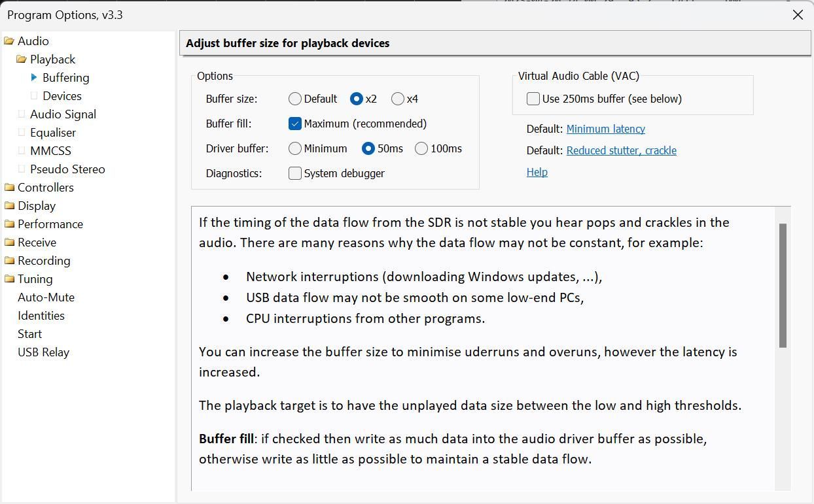Select the x4 buffer size option
The height and width of the screenshot is (504, 814).
[x=398, y=99]
